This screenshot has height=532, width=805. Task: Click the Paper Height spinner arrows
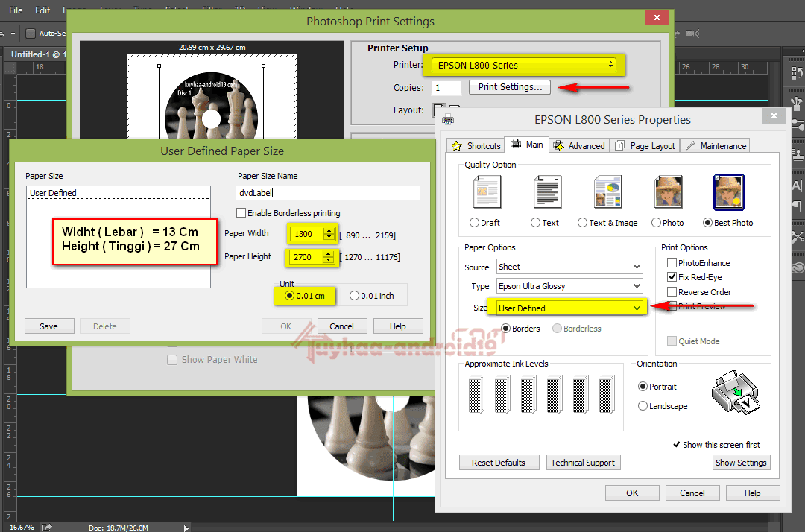coord(329,257)
